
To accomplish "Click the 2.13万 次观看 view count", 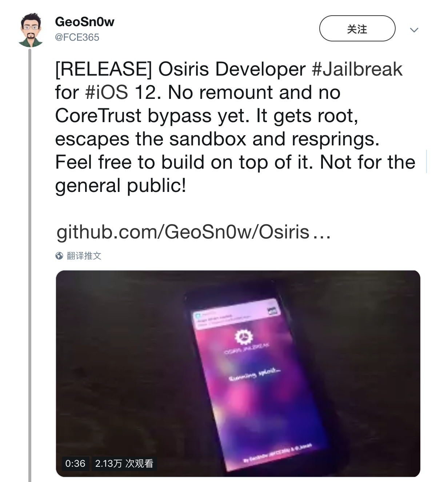I will [124, 463].
